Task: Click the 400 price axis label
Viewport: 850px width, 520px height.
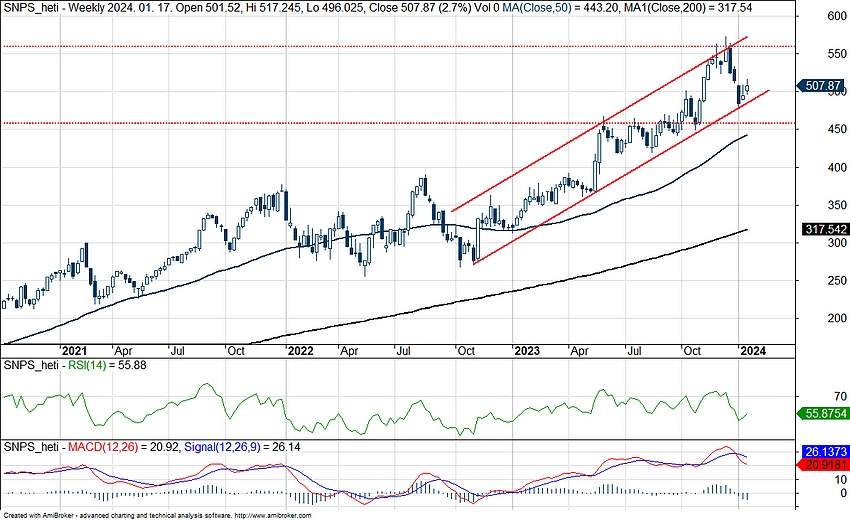Action: pyautogui.click(x=837, y=168)
